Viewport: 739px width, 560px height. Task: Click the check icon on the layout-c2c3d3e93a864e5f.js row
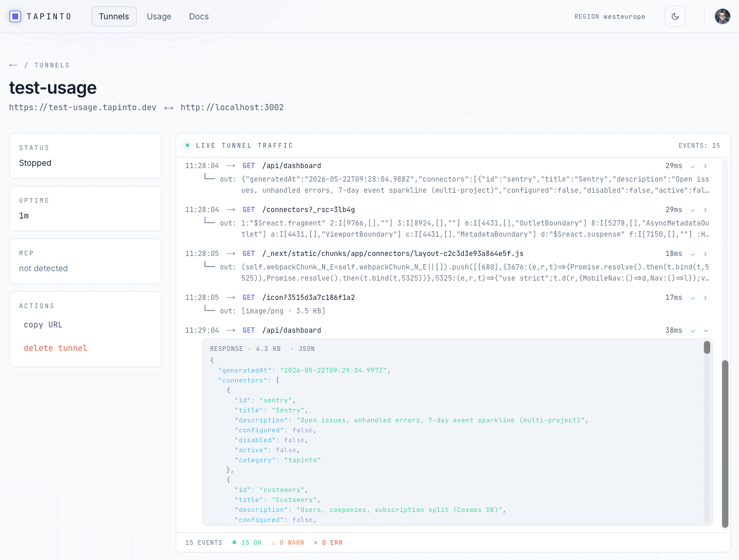pos(693,254)
